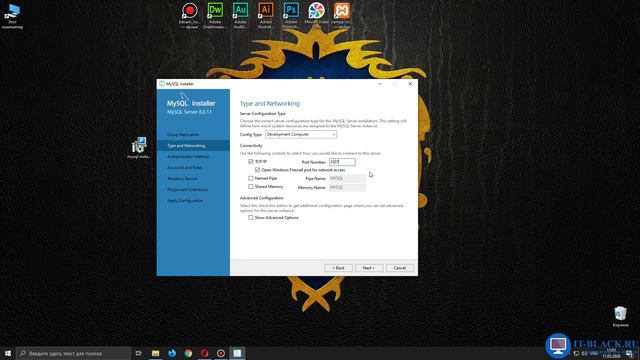The height and width of the screenshot is (360, 640).
Task: Select the MySQL Installer taskbar button
Action: 237,353
